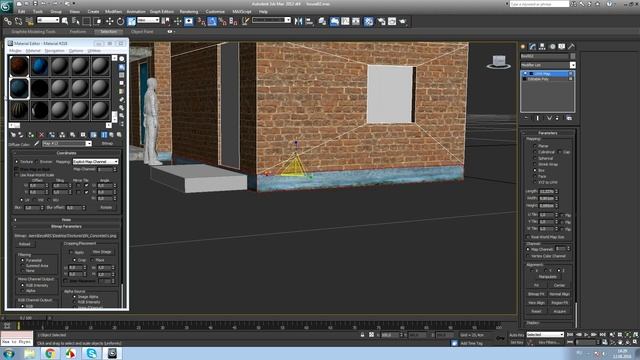Viewport: 640px width, 360px height.
Task: Click the Center alignment button
Action: tap(559, 285)
